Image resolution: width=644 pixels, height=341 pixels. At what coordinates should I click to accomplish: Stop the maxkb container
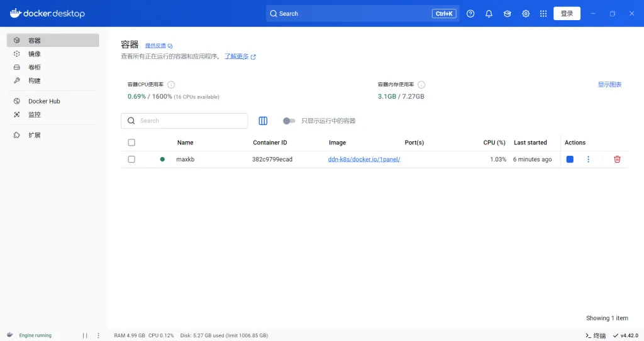pyautogui.click(x=570, y=160)
